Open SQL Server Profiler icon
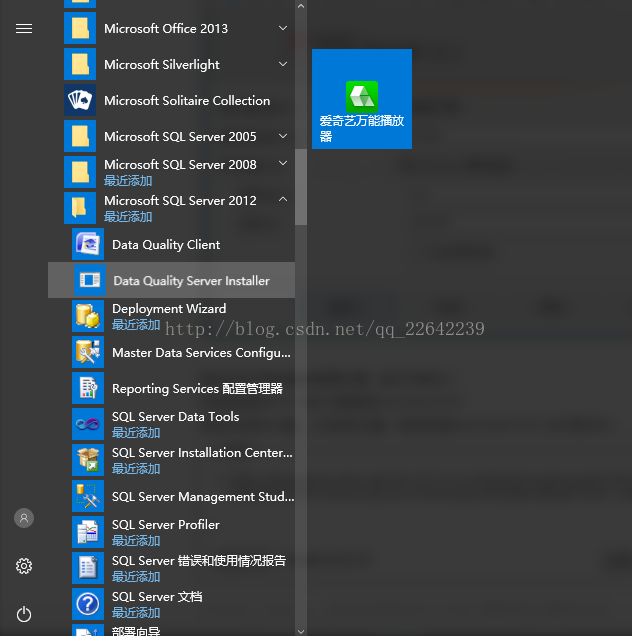This screenshot has width=632, height=636. [88, 532]
